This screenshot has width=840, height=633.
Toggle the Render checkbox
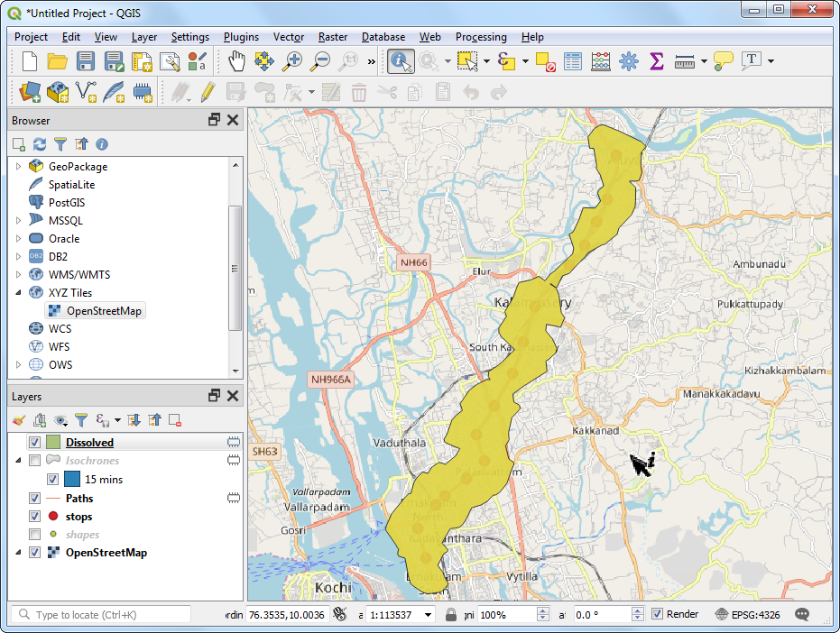658,614
